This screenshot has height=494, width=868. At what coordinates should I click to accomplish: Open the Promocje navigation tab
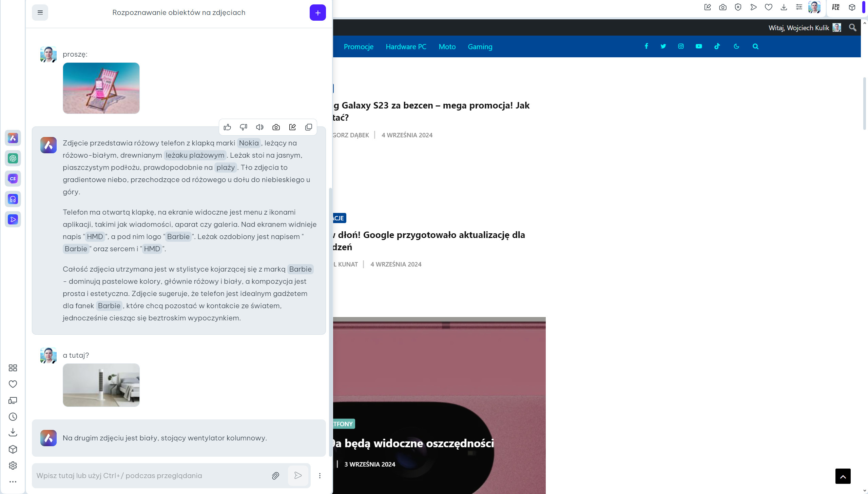pos(359,47)
